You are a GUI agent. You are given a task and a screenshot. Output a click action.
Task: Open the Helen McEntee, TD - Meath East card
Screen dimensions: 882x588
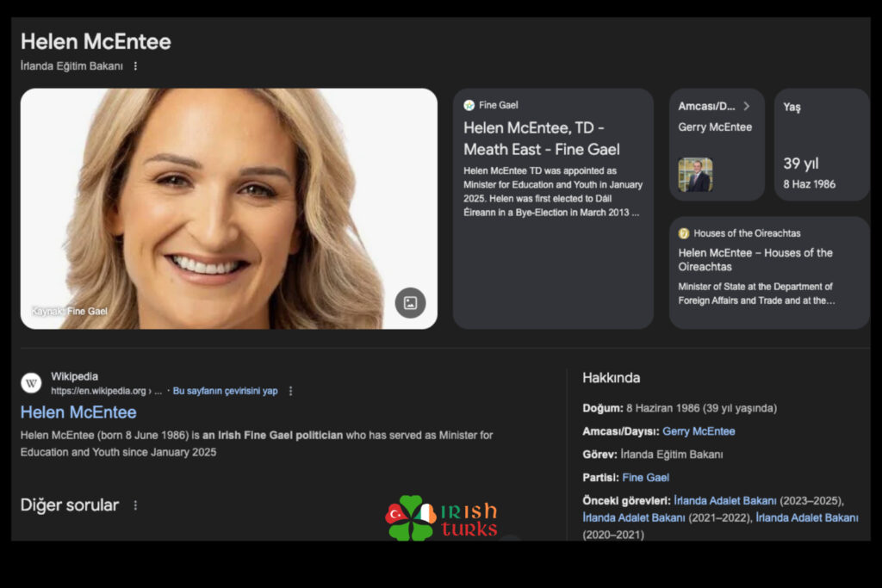553,208
